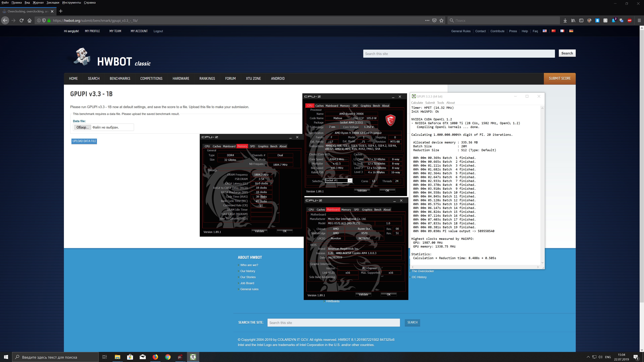Click the UPLOAD DATA FILE button
This screenshot has height=362, width=644.
[x=84, y=141]
